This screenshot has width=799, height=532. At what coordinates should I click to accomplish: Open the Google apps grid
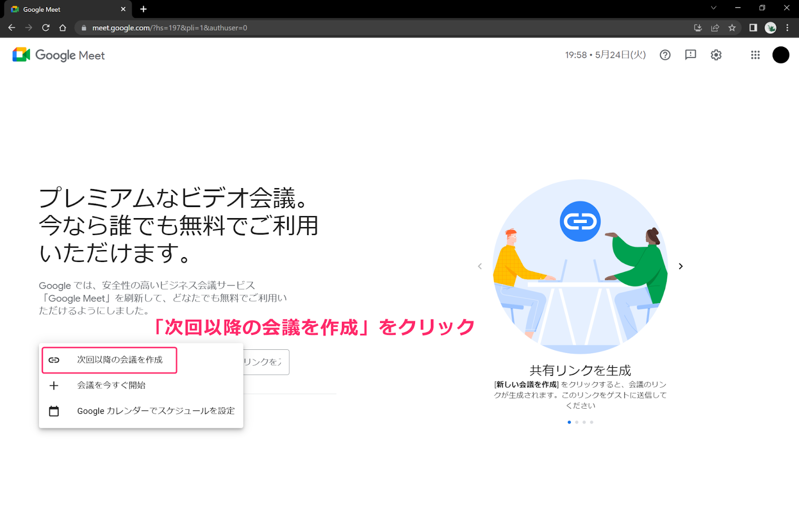755,55
